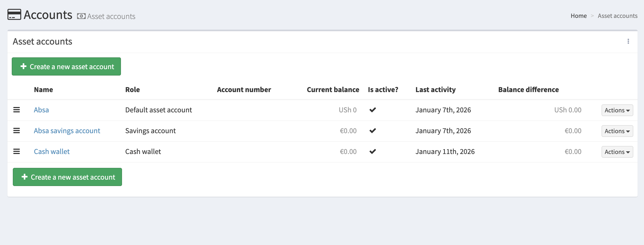The width and height of the screenshot is (644, 245).
Task: Create a new asset account
Action: point(66,66)
